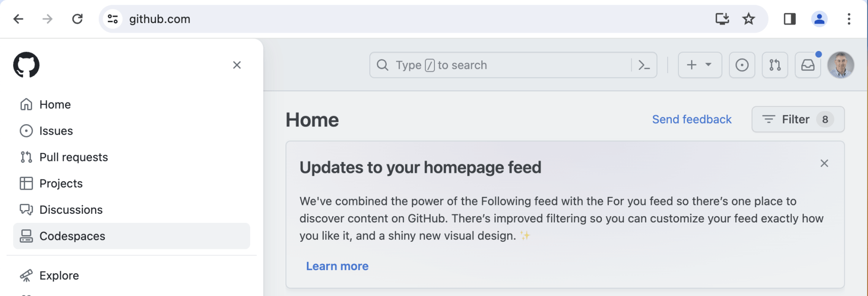Screen dimensions: 868x296
Task: Open Discussions from the sidebar
Action: (71, 210)
